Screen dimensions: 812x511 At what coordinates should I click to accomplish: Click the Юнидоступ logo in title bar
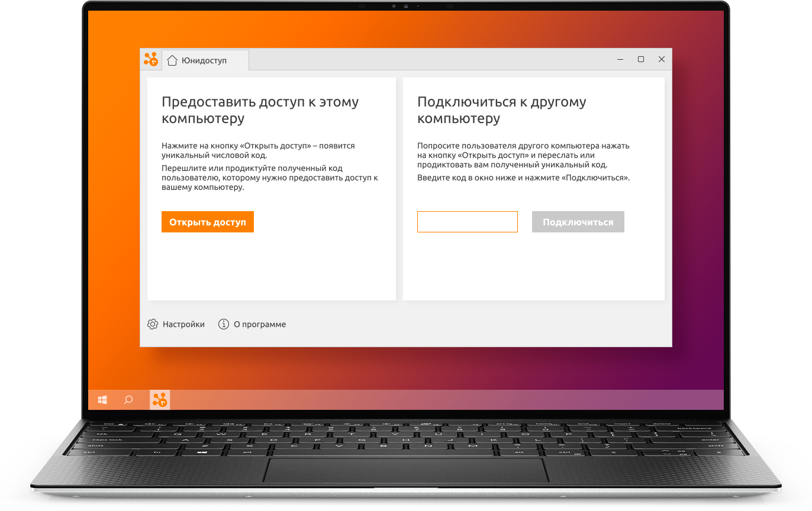click(x=151, y=60)
